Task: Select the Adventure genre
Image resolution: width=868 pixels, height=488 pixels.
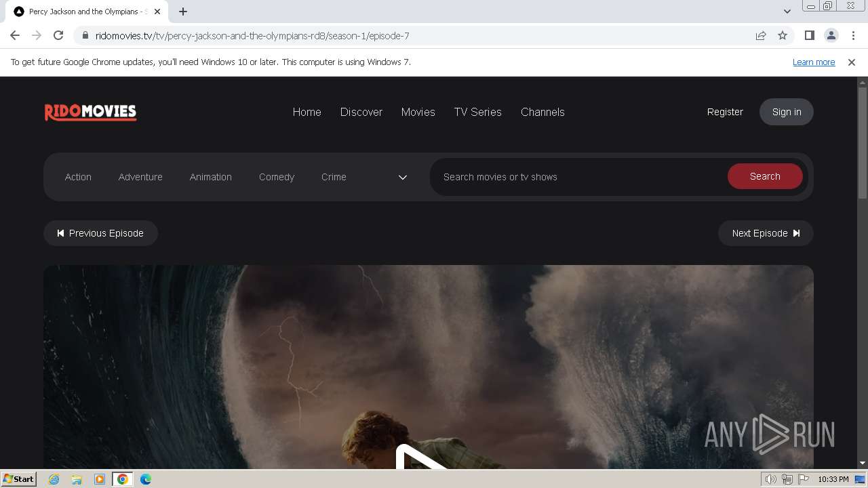Action: [x=140, y=177]
